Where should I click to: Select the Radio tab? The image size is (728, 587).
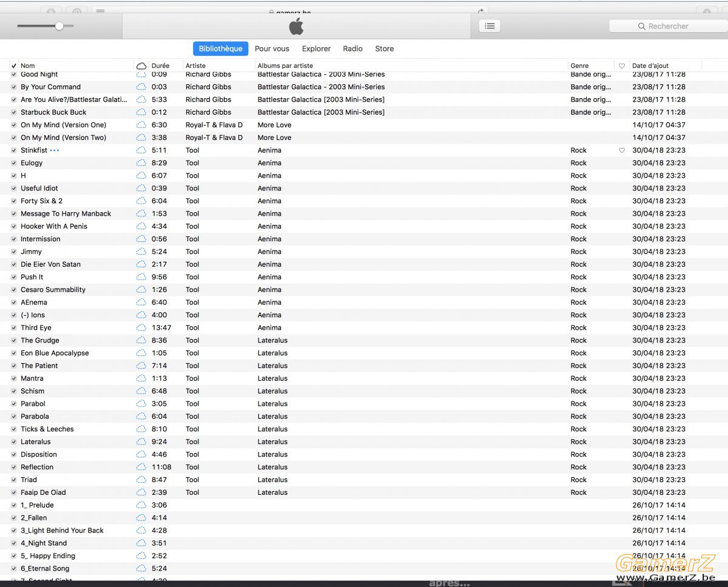pyautogui.click(x=352, y=49)
